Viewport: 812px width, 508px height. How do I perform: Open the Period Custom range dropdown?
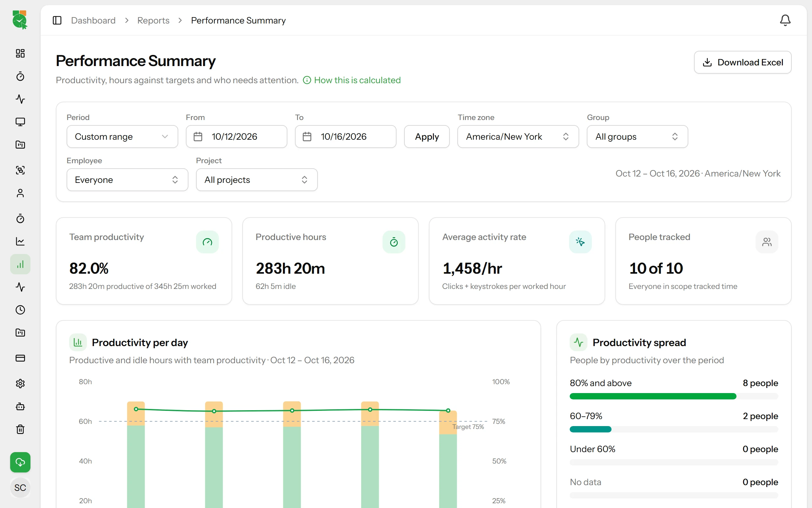(x=122, y=137)
